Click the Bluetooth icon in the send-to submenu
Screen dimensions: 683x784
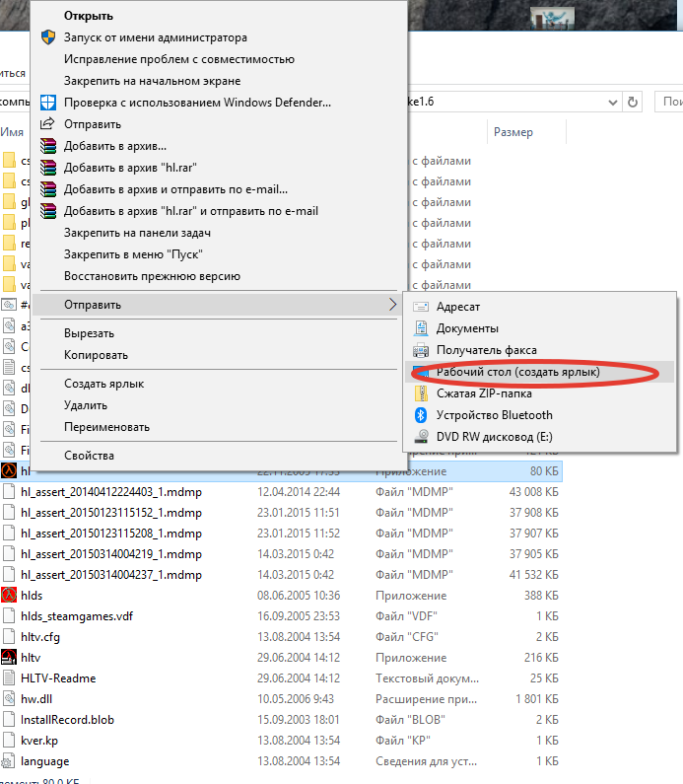[421, 415]
